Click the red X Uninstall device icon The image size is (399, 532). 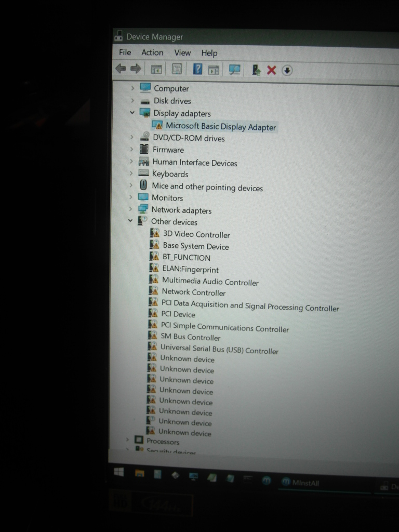[271, 70]
